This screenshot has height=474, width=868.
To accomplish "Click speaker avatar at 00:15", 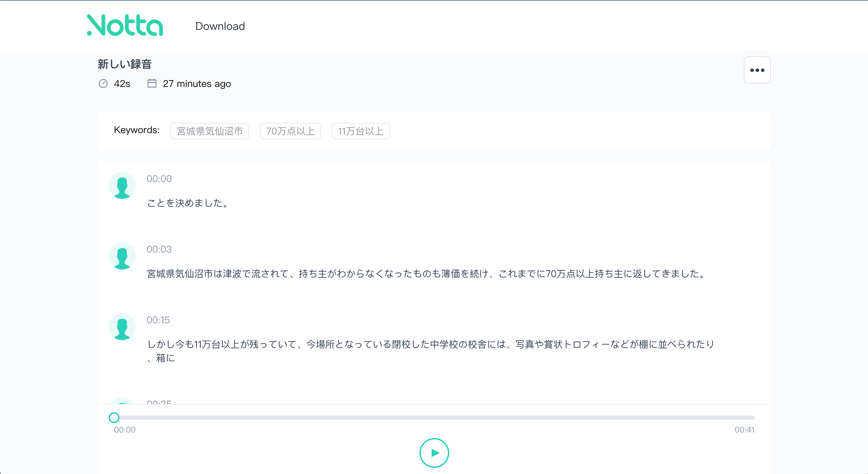I will coord(122,327).
